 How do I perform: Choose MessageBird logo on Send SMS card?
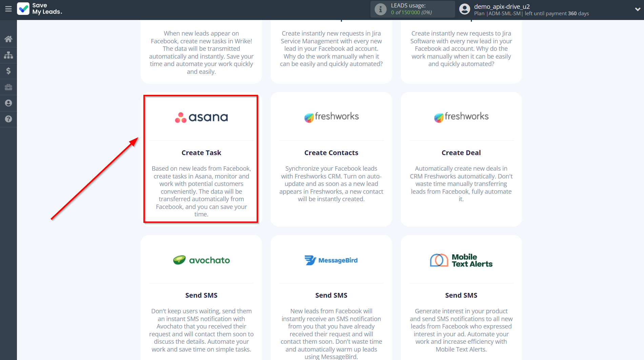coord(331,260)
